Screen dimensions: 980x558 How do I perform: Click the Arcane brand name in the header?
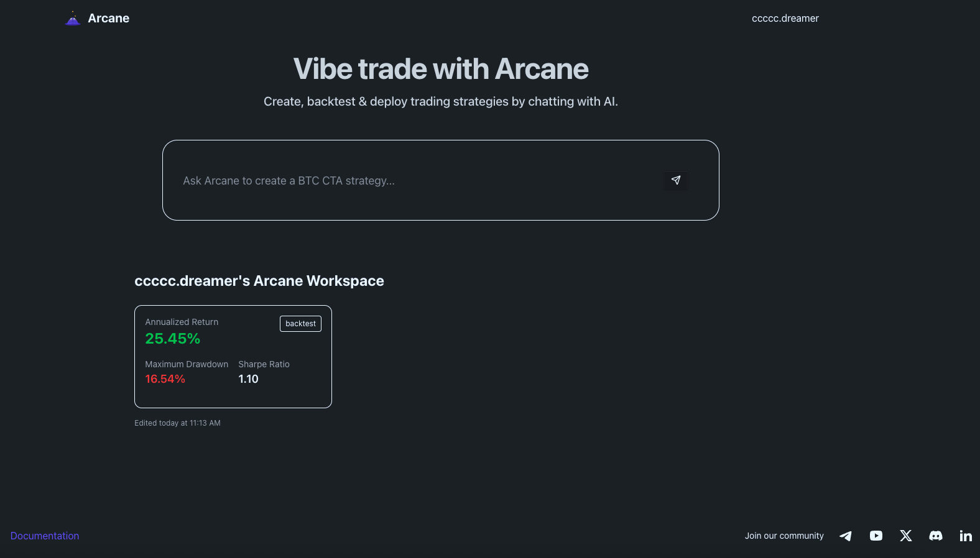[108, 18]
